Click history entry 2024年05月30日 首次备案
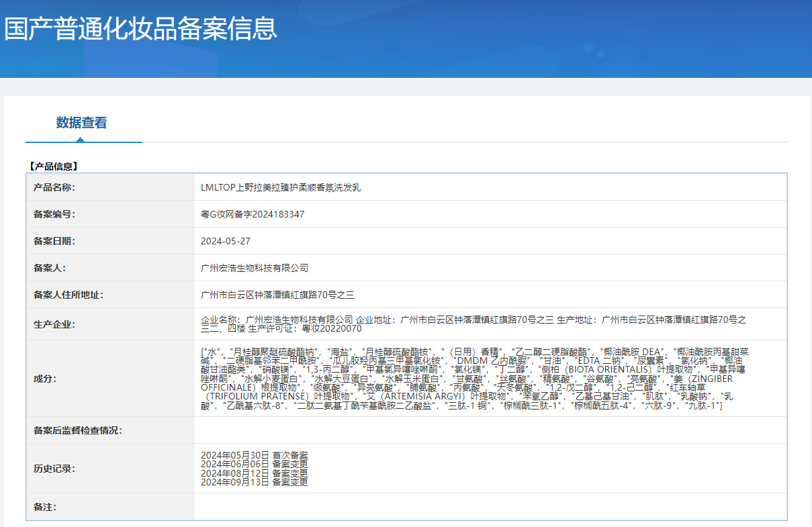The width and height of the screenshot is (812, 527). coord(255,455)
